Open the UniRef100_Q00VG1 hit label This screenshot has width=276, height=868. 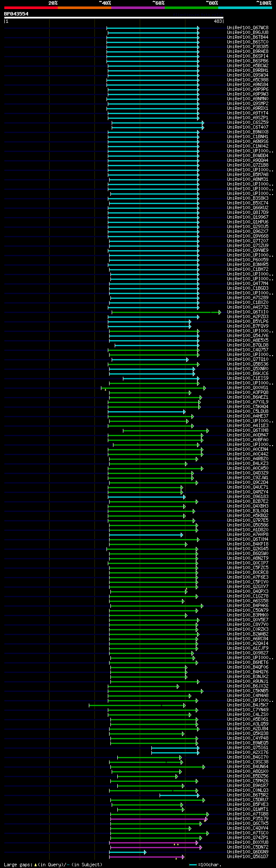248,387
